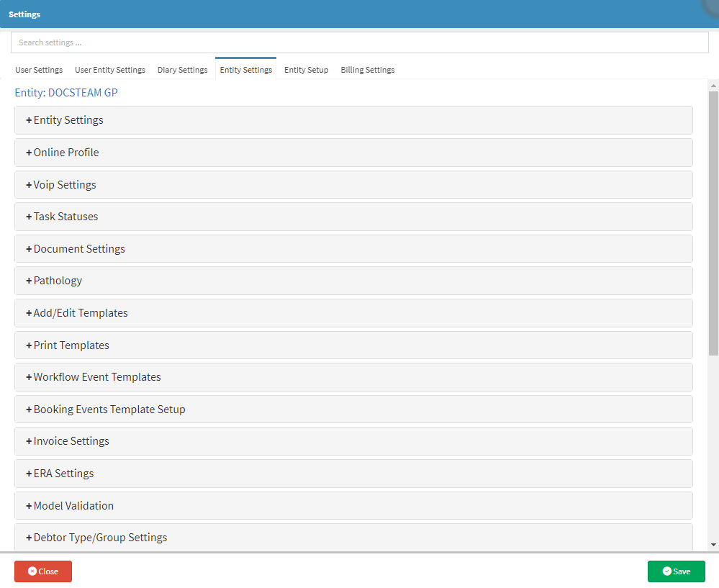Click the scrollbar down arrow
This screenshot has height=588, width=719.
[713, 545]
